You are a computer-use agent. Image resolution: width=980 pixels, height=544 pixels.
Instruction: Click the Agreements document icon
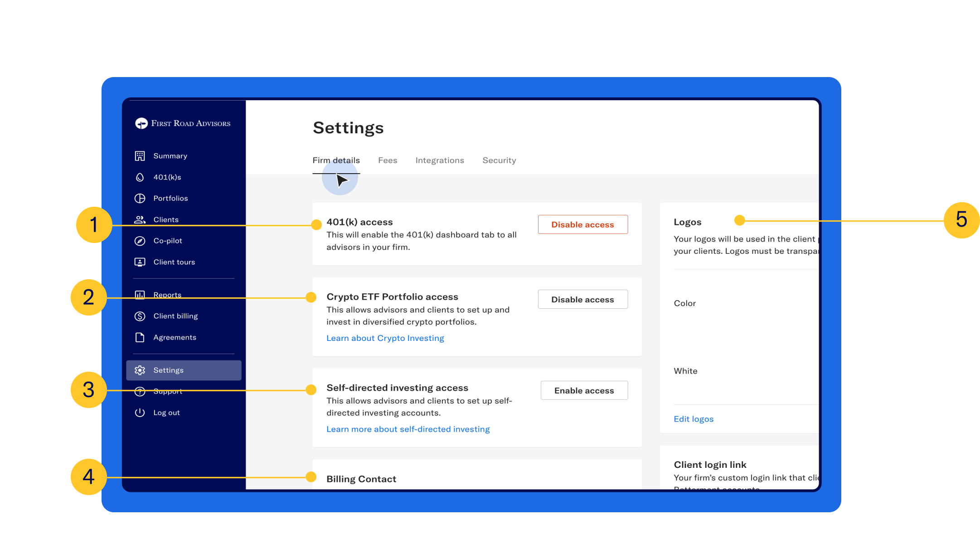pyautogui.click(x=140, y=337)
